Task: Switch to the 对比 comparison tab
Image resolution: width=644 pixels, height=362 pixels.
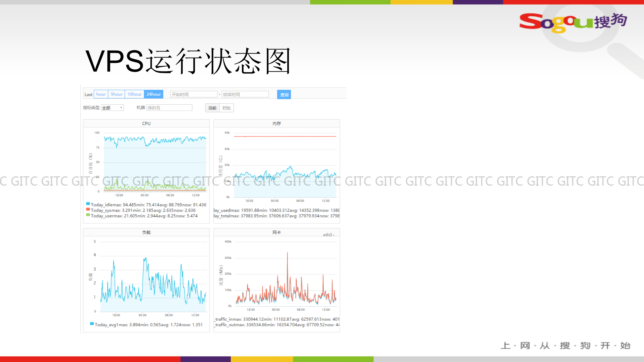Action: (226, 108)
